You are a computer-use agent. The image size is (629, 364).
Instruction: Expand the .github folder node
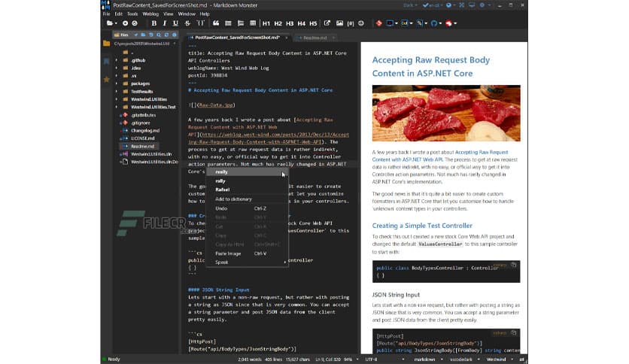point(115,61)
